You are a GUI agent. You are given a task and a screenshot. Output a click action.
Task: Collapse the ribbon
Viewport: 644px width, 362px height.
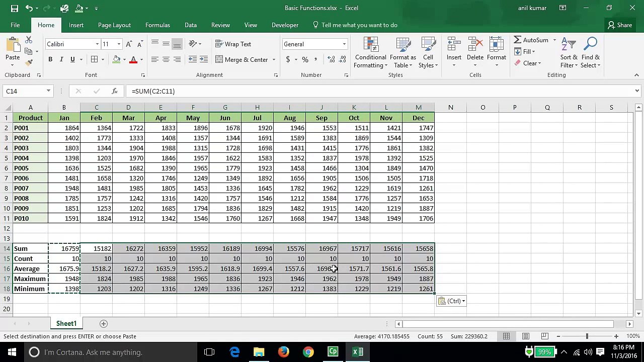click(636, 75)
